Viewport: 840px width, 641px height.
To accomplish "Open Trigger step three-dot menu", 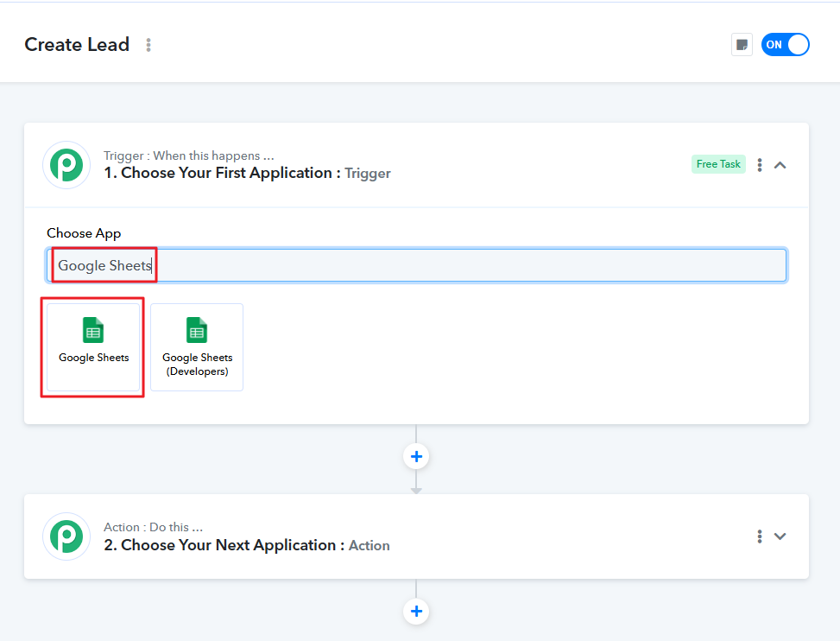I will [760, 165].
